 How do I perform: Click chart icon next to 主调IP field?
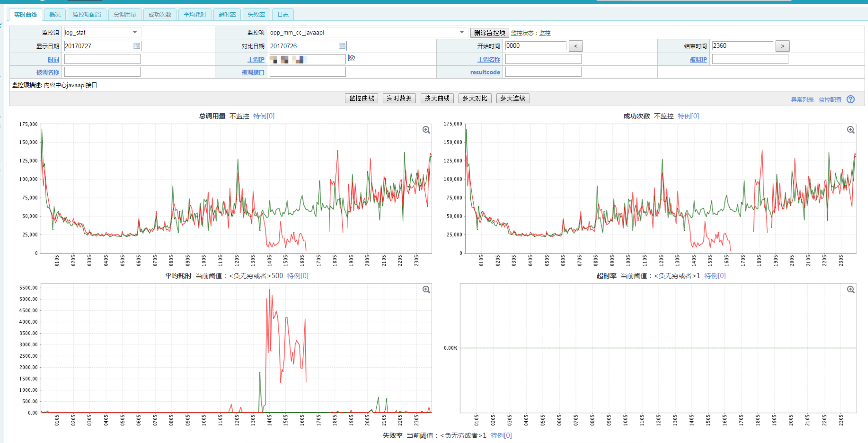tap(352, 58)
